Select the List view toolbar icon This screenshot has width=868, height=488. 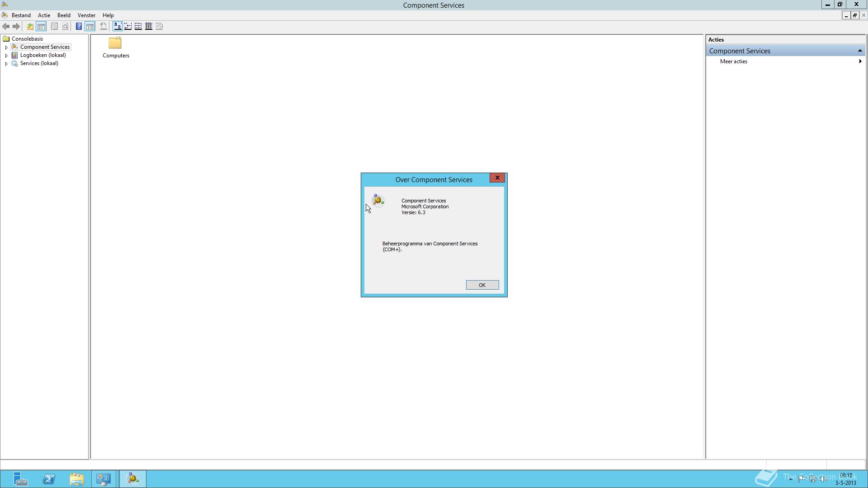click(x=138, y=26)
